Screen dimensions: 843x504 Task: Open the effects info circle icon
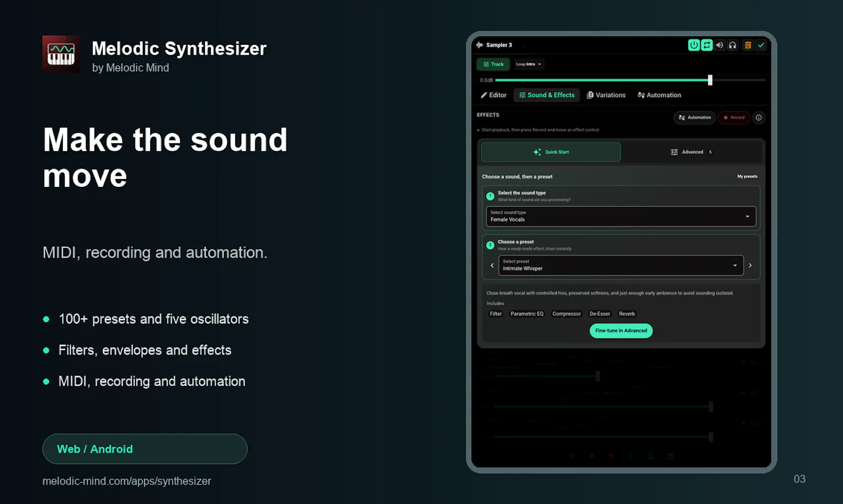[759, 117]
